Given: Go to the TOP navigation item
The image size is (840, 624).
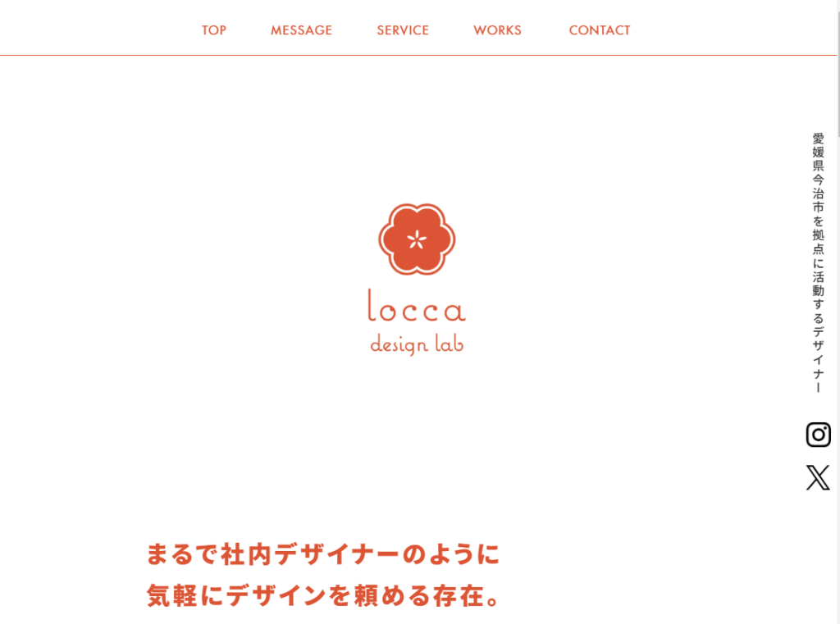Looking at the screenshot, I should 214,30.
